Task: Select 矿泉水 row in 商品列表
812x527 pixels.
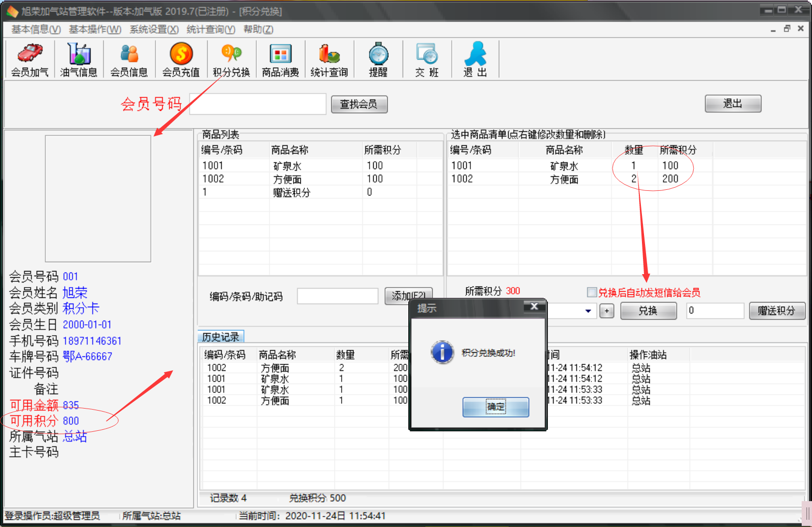Action: (x=320, y=166)
